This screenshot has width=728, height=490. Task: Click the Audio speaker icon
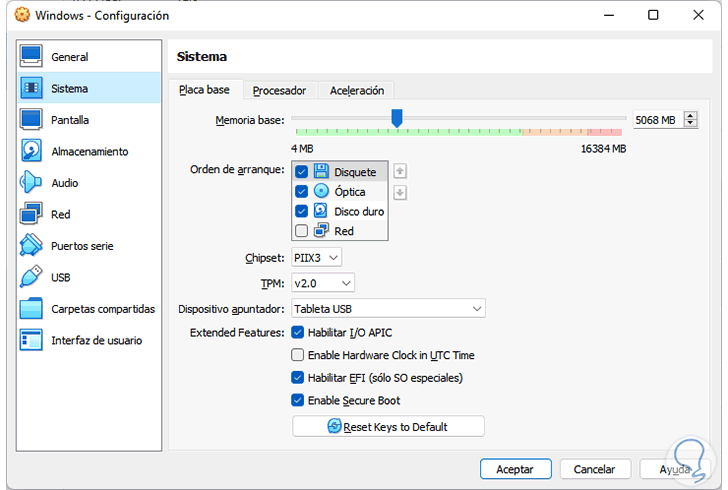(x=31, y=183)
